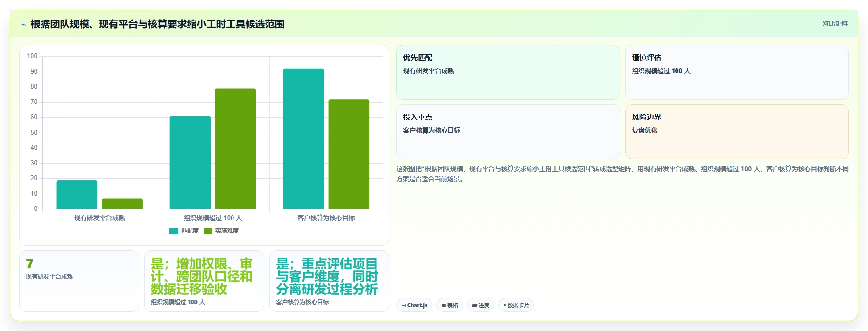Click the small blue icon beside the header title
The width and height of the screenshot is (868, 331).
pos(23,24)
